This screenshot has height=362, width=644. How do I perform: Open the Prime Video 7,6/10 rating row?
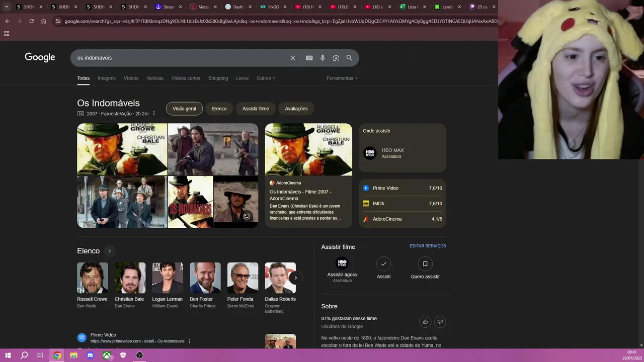click(403, 188)
